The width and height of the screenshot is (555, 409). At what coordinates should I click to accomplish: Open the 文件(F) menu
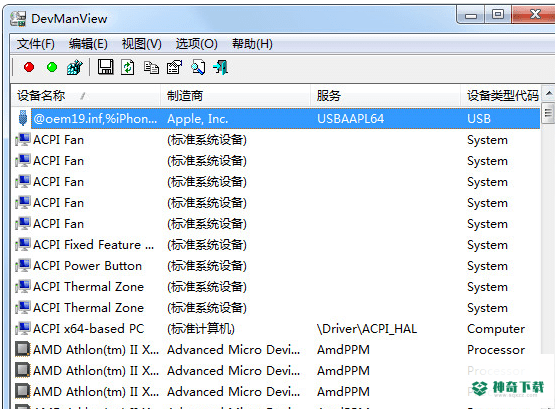pyautogui.click(x=36, y=44)
